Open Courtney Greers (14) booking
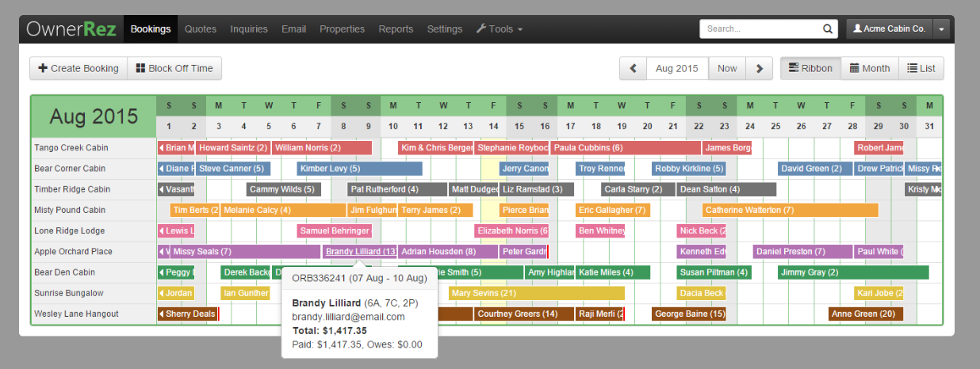Screen dimensions: 980x369 [x=524, y=314]
